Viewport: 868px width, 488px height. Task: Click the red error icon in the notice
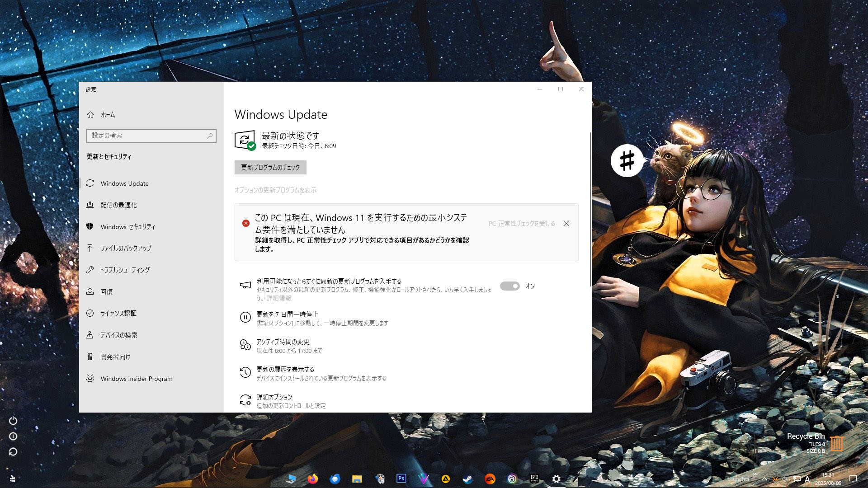coord(246,223)
